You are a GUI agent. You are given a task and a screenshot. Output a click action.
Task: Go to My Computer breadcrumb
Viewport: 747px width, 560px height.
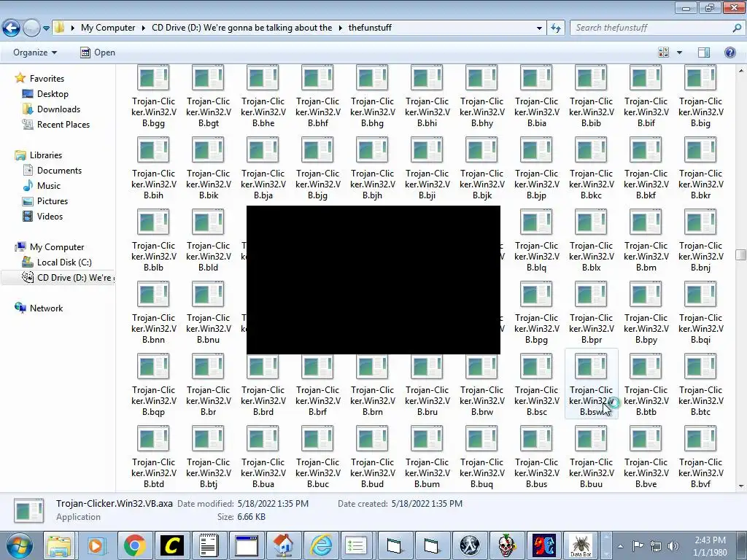pyautogui.click(x=108, y=28)
